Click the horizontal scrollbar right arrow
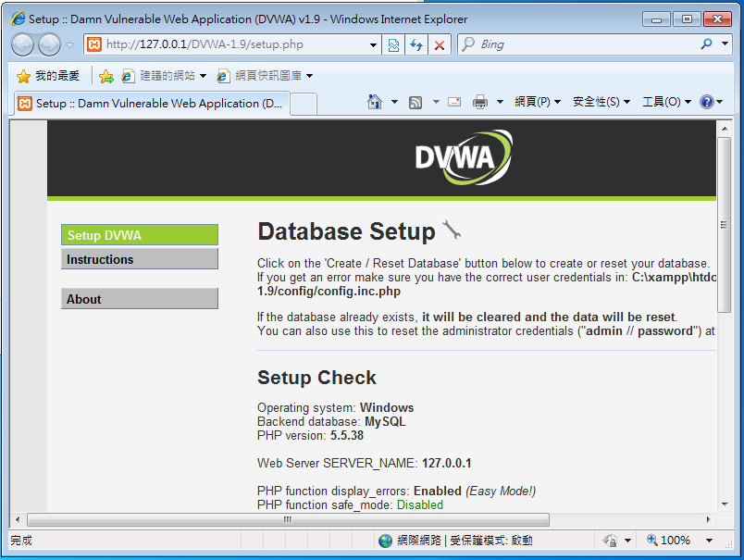This screenshot has height=560, width=744. pos(709,519)
